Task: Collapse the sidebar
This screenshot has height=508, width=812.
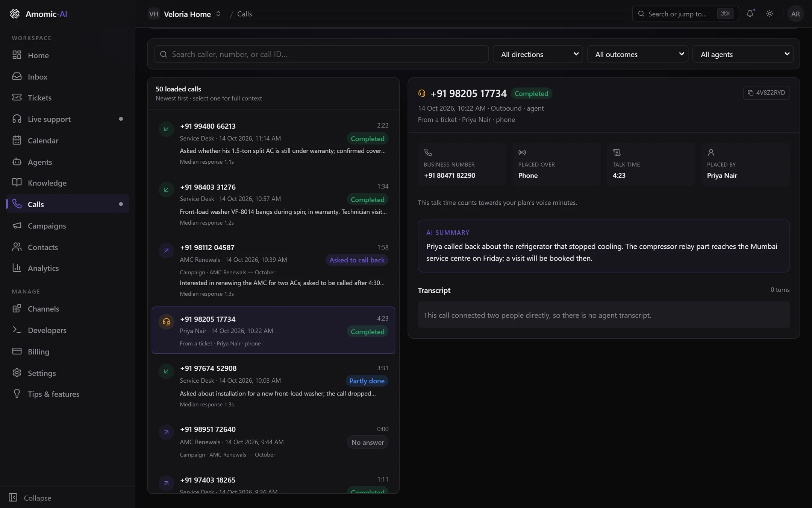Action: [68, 498]
